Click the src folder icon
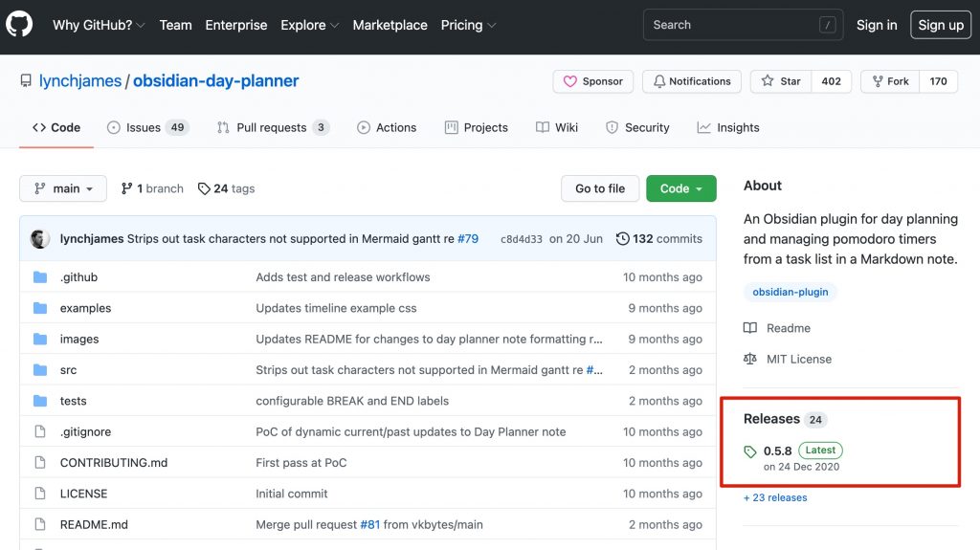This screenshot has height=550, width=980. (40, 370)
